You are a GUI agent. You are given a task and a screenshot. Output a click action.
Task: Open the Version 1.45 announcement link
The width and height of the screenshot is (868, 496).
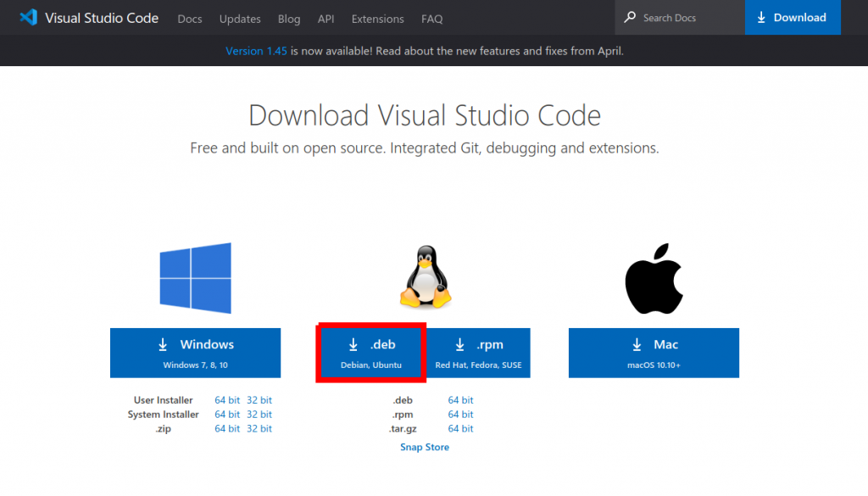tap(256, 51)
